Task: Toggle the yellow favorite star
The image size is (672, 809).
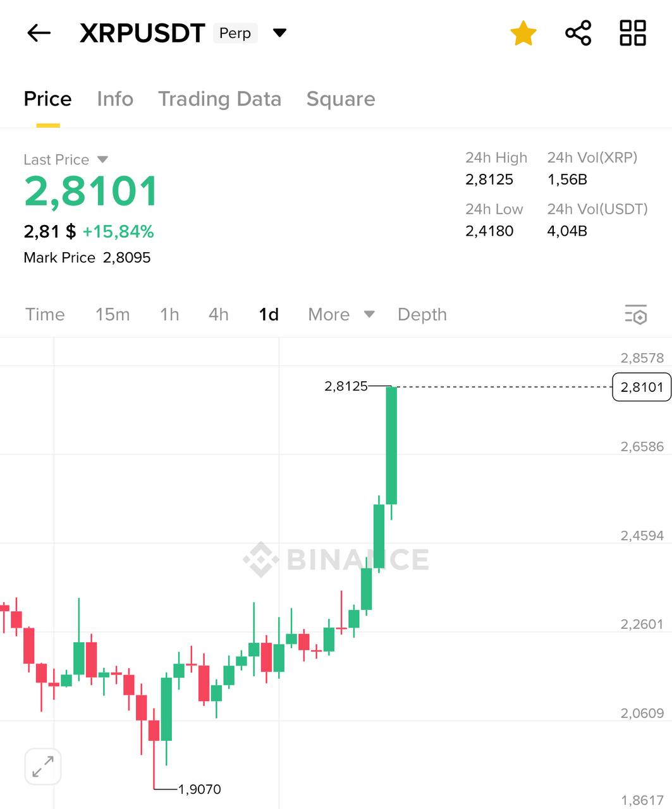Action: click(x=523, y=33)
